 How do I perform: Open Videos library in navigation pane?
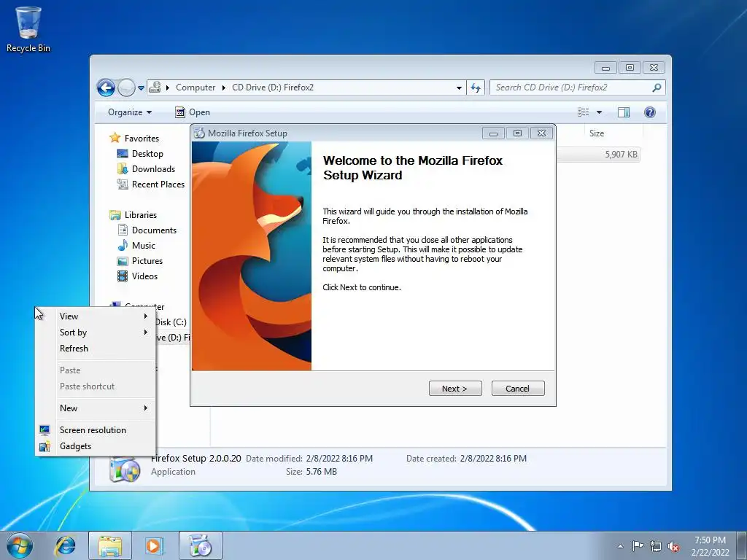[x=144, y=276]
